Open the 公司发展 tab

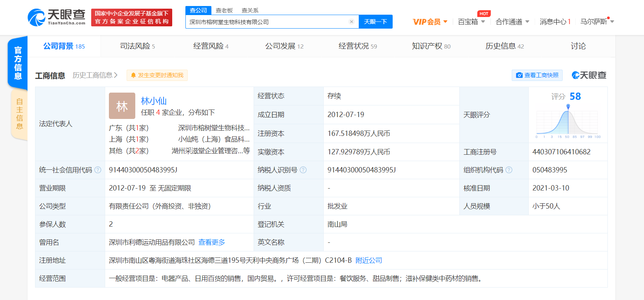285,46
